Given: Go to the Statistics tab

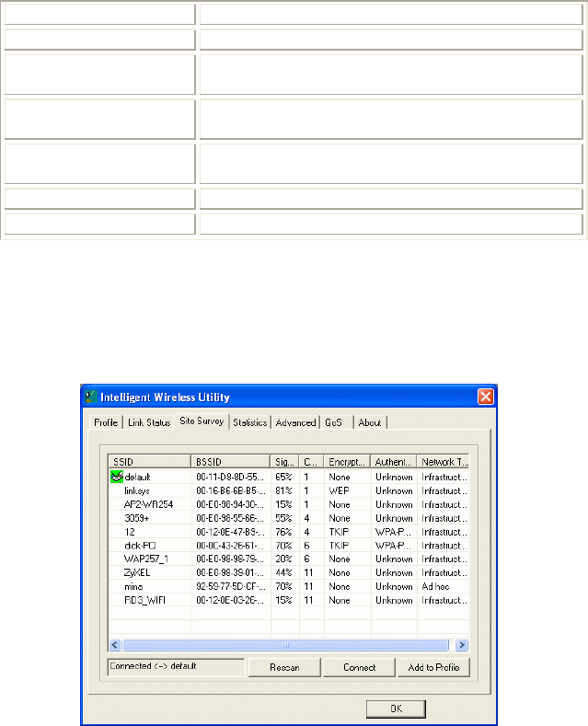Looking at the screenshot, I should pyautogui.click(x=249, y=422).
